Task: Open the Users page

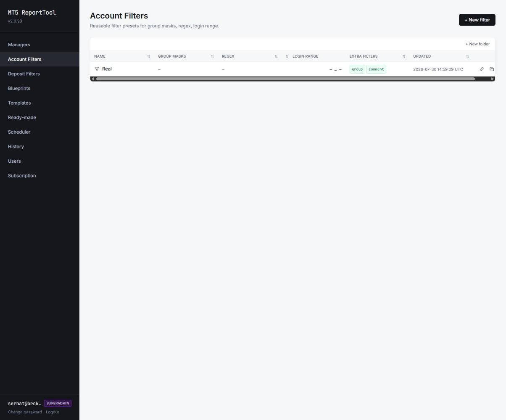Action: [x=40, y=161]
